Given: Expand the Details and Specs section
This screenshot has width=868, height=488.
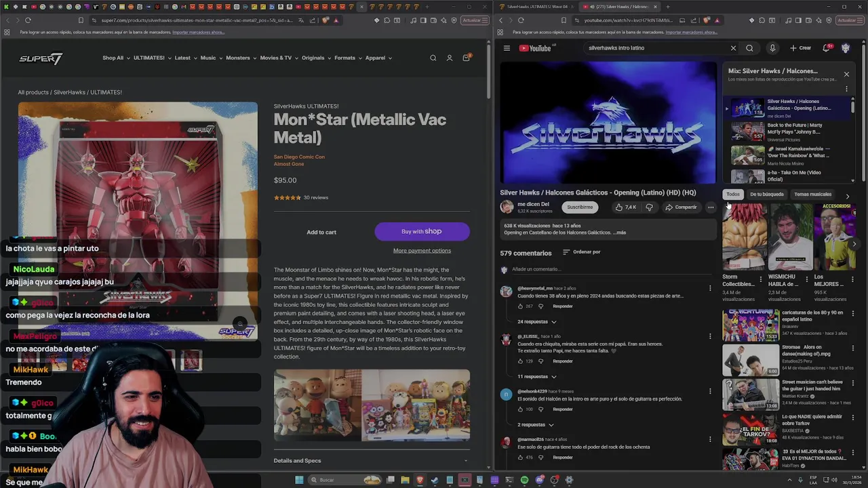Looking at the screenshot, I should click(372, 461).
